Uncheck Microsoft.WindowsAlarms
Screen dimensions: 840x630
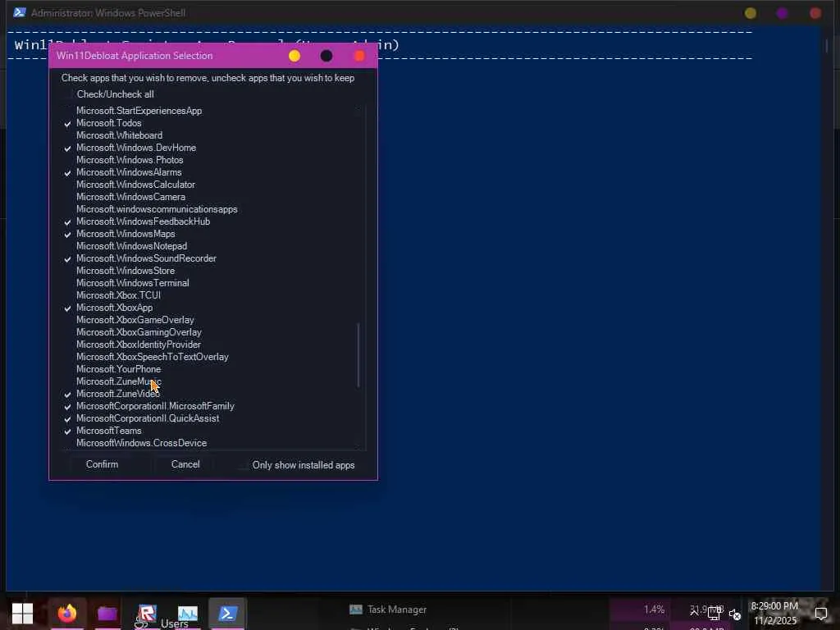67,173
